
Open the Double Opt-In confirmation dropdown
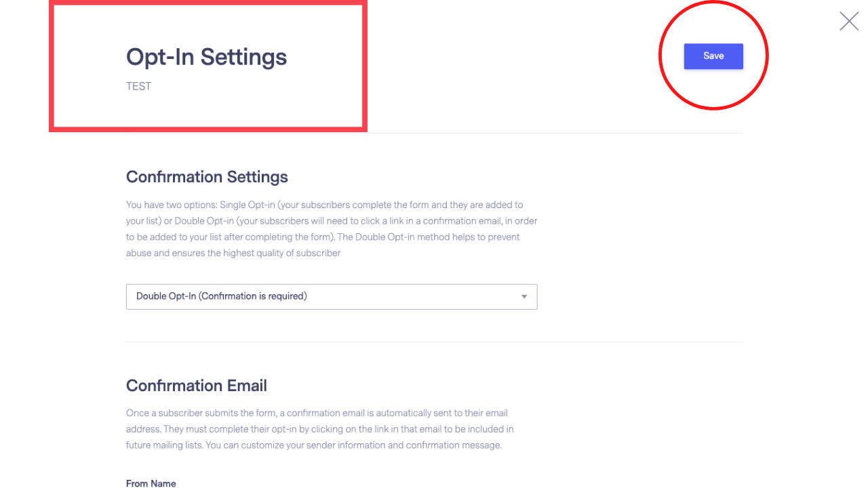point(332,297)
